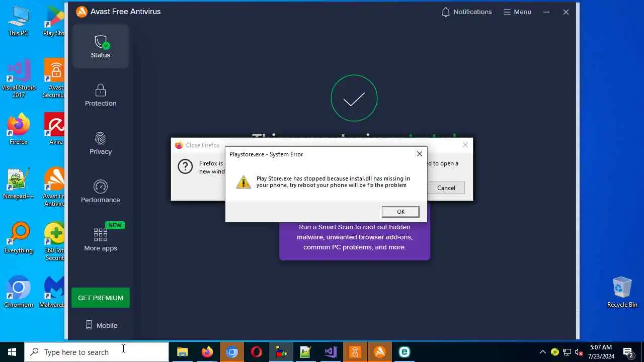
Task: Click the question mark icon in Firefox dialog
Action: point(185,166)
